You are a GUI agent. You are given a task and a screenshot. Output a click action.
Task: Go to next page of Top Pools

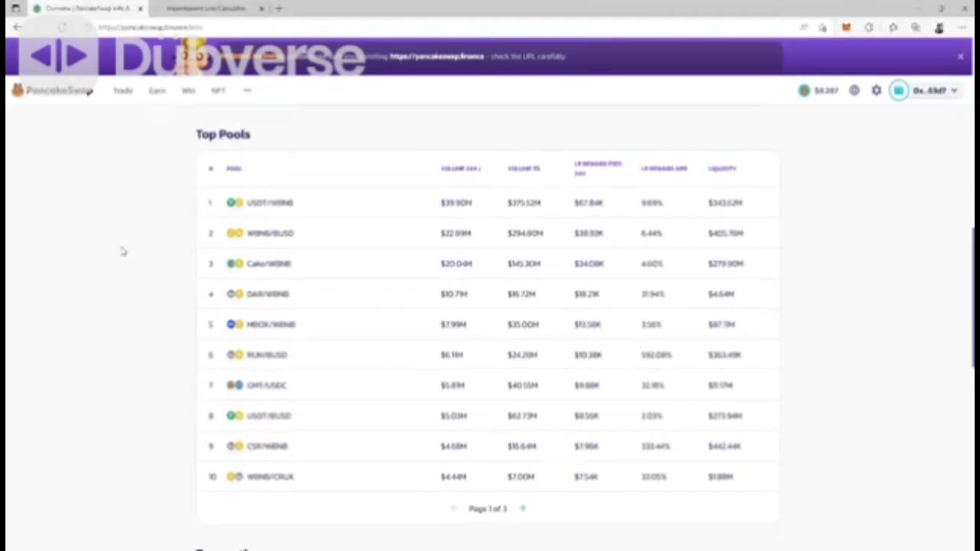pyautogui.click(x=522, y=508)
